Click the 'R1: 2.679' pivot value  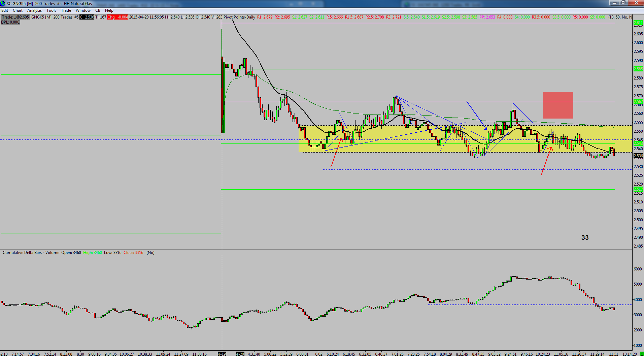(x=265, y=17)
